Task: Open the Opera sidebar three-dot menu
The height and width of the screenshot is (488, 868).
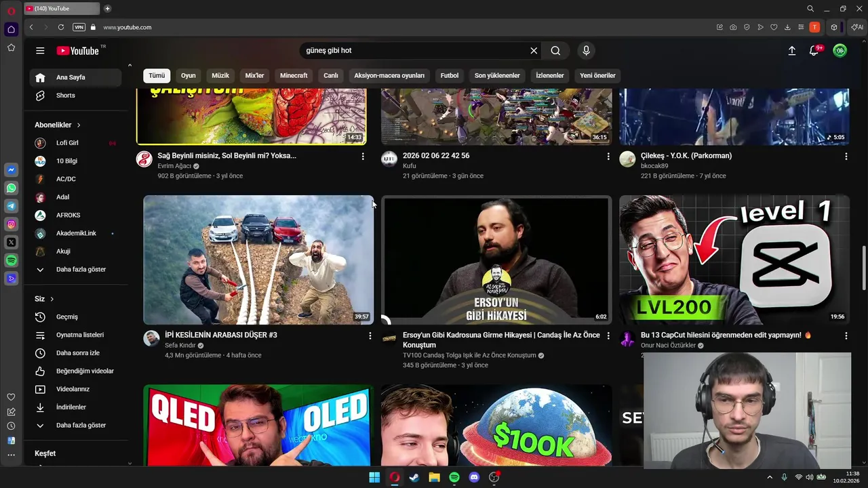Action: click(11, 455)
